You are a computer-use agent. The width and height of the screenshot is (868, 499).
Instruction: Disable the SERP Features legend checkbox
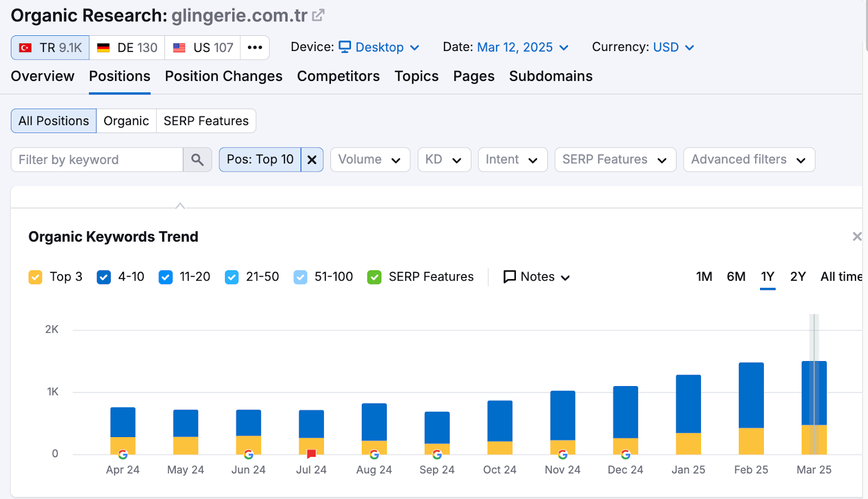(374, 277)
